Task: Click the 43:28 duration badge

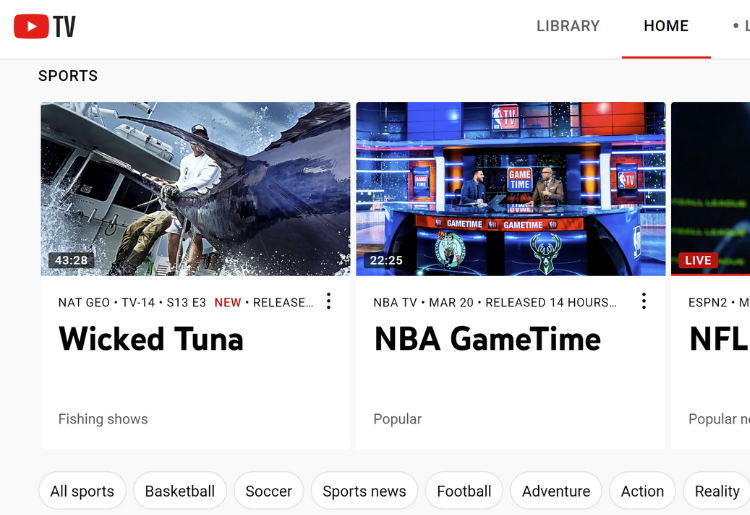Action: [71, 260]
